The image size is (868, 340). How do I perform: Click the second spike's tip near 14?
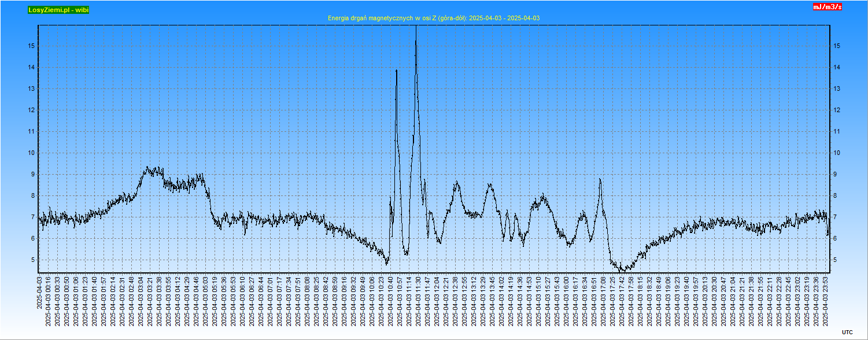tap(396, 71)
